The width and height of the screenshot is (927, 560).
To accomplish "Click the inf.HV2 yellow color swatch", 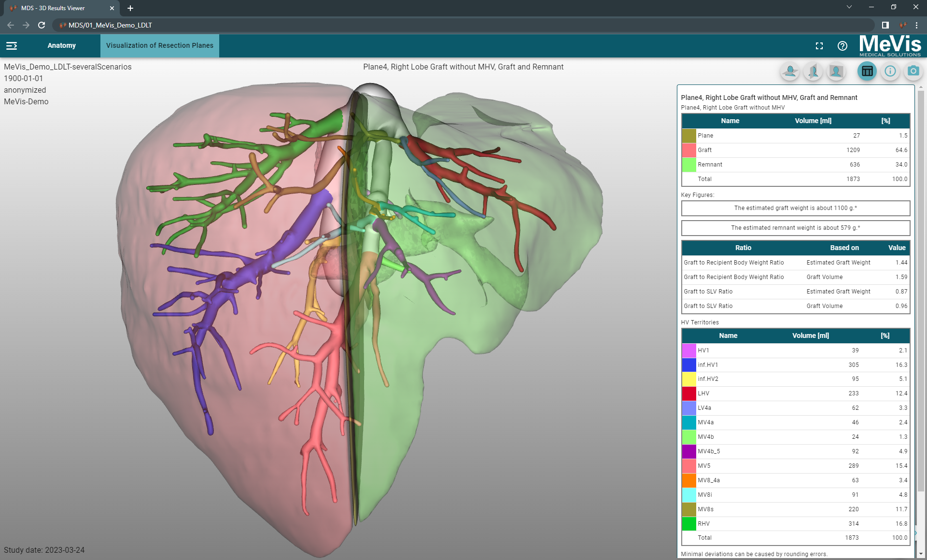I will (x=689, y=379).
